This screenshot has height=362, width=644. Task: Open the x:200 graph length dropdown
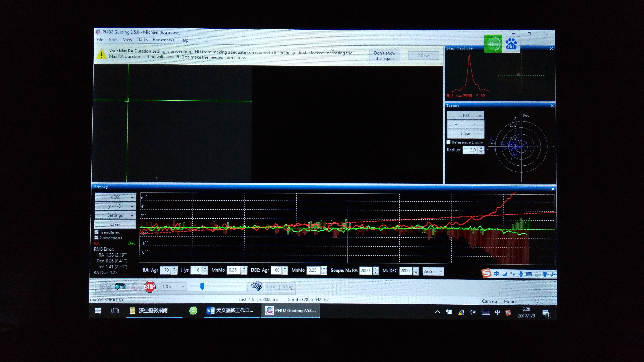tap(116, 197)
